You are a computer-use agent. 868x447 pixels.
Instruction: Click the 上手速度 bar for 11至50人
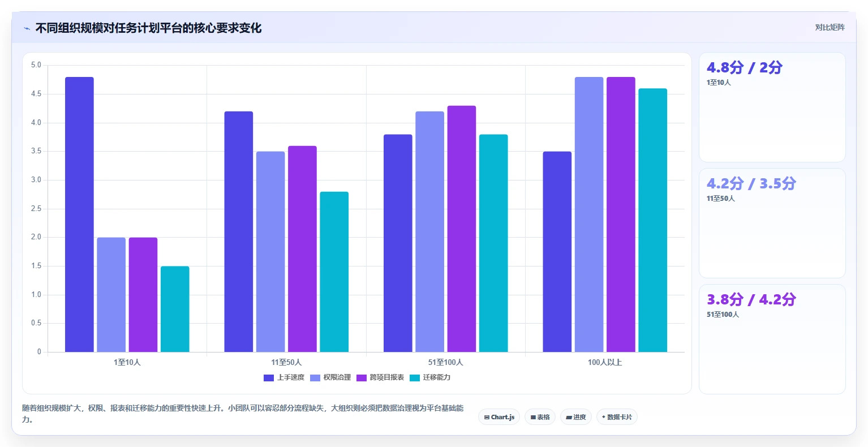coord(239,231)
